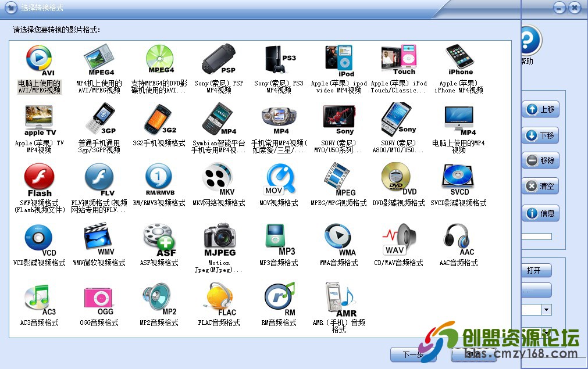Select the MOV QuickTime video format icon
The height and width of the screenshot is (369, 588).
coord(279,180)
